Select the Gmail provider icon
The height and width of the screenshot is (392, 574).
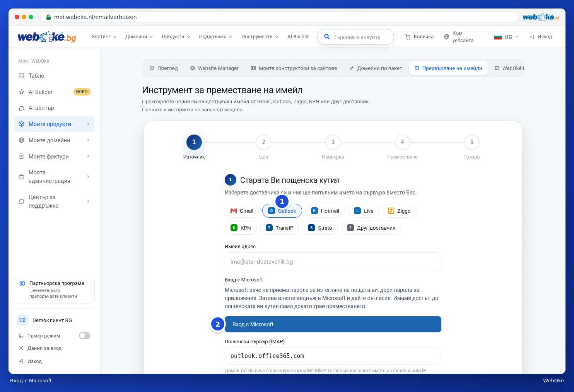(234, 211)
